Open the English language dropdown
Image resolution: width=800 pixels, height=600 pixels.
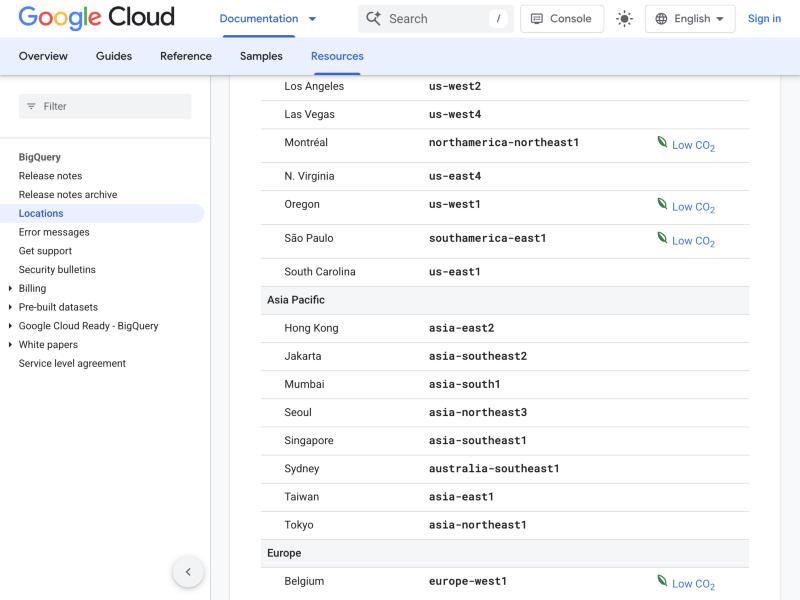point(690,19)
